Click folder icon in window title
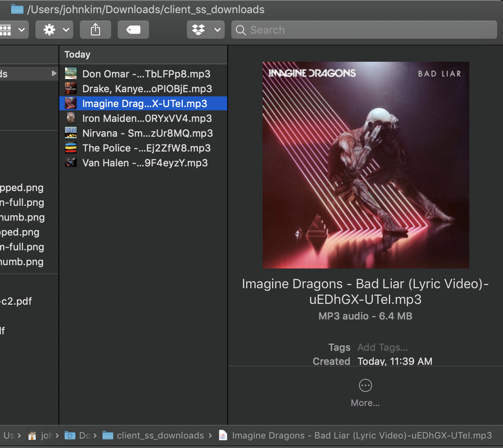 click(x=17, y=9)
